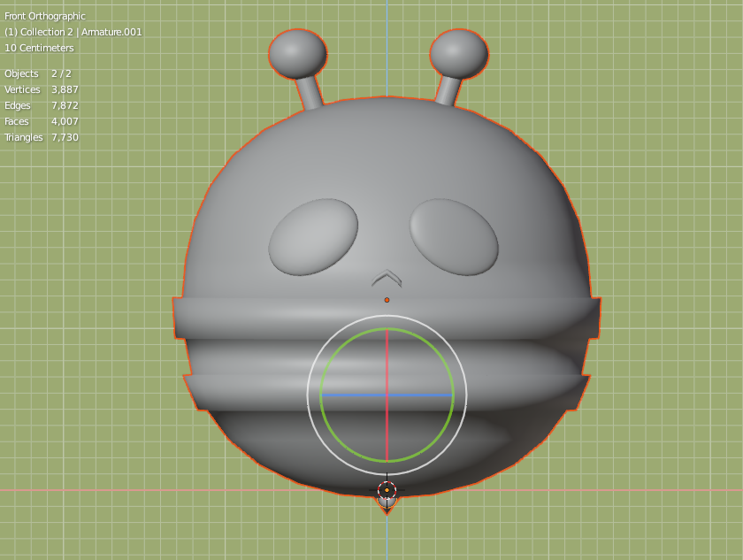
Task: Click the small chevron nose on the model
Action: 387,278
